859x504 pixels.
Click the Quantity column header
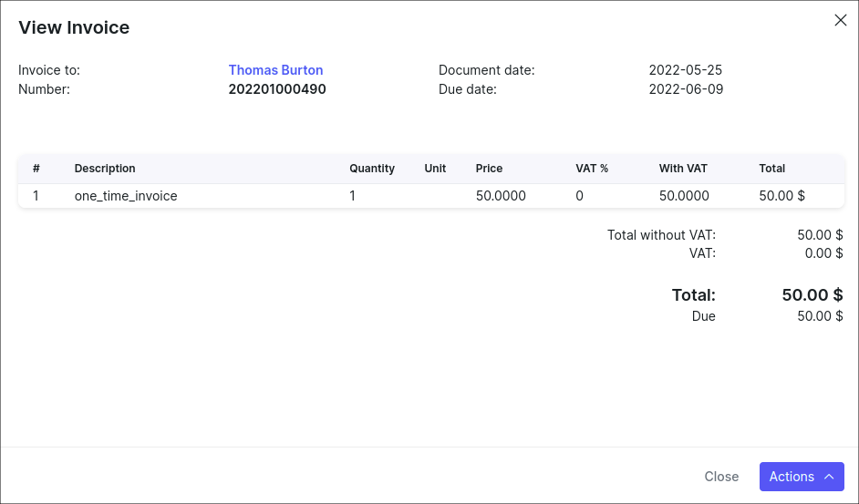tap(372, 169)
